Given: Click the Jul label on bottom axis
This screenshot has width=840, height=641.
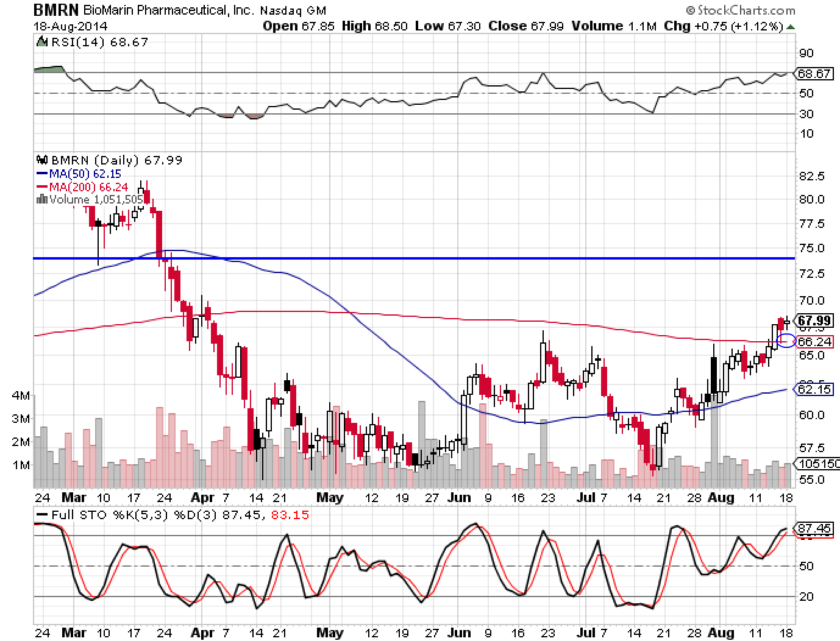Looking at the screenshot, I should pos(586,633).
